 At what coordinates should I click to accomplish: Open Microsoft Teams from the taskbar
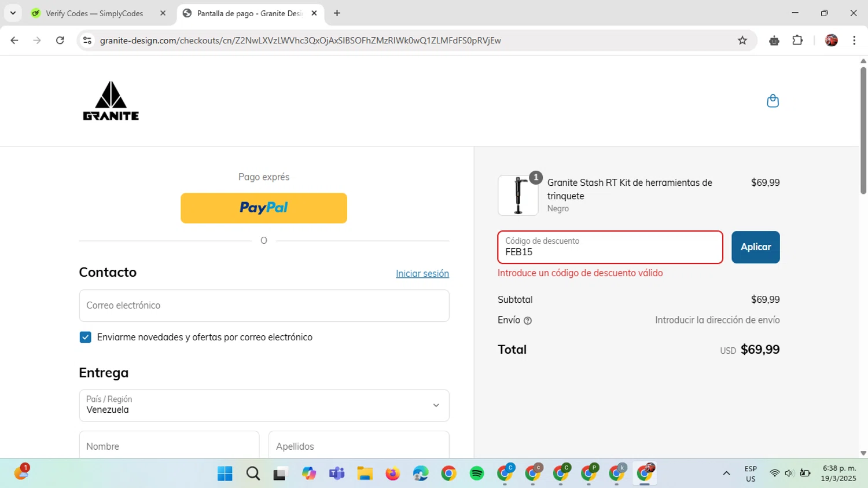[x=337, y=474]
